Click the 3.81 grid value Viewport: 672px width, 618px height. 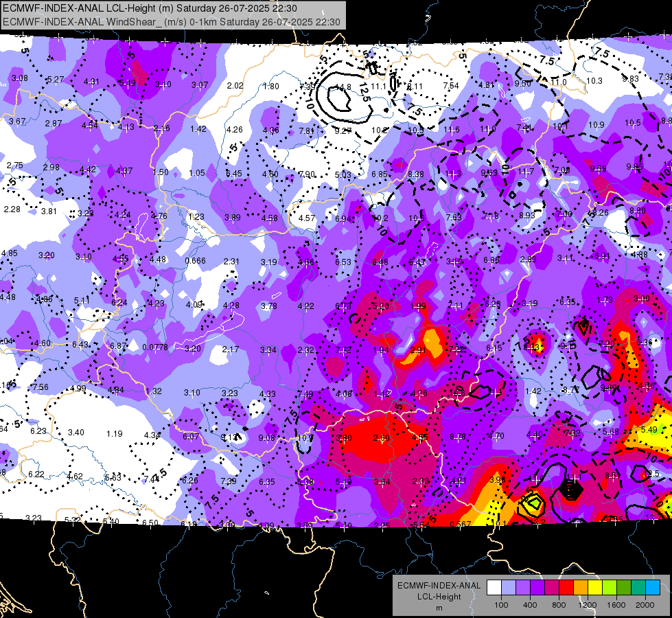point(49,211)
